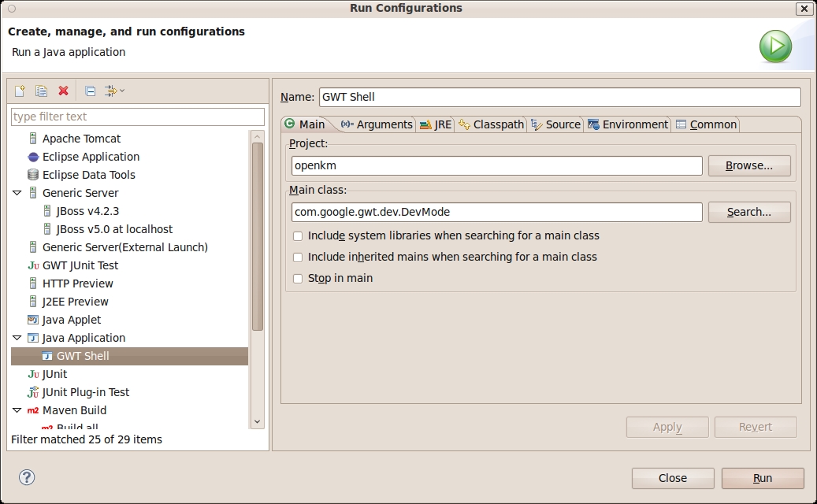Click the Apply button
817x504 pixels.
pos(667,427)
